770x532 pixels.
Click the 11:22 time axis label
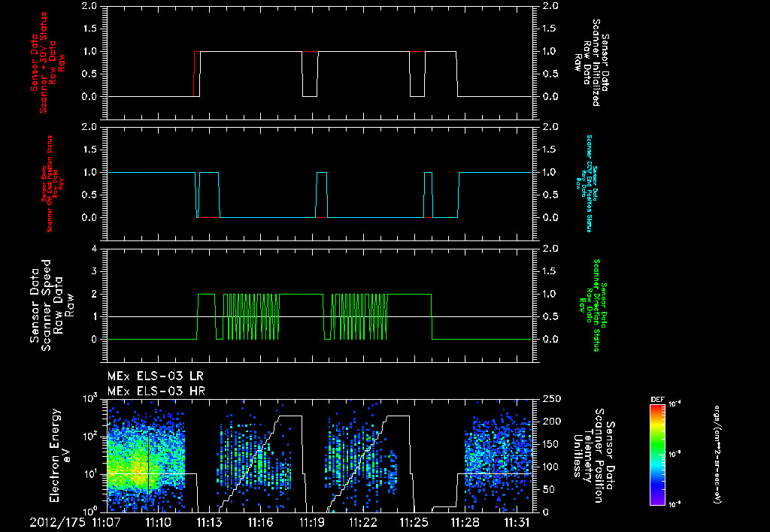363,522
